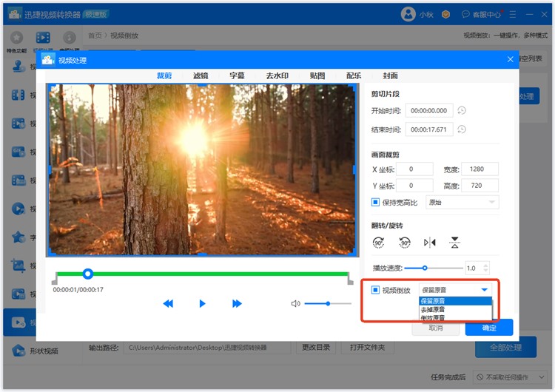The height and width of the screenshot is (392, 555).
Task: Toggle 保持宽高比 checkbox
Action: (375, 202)
